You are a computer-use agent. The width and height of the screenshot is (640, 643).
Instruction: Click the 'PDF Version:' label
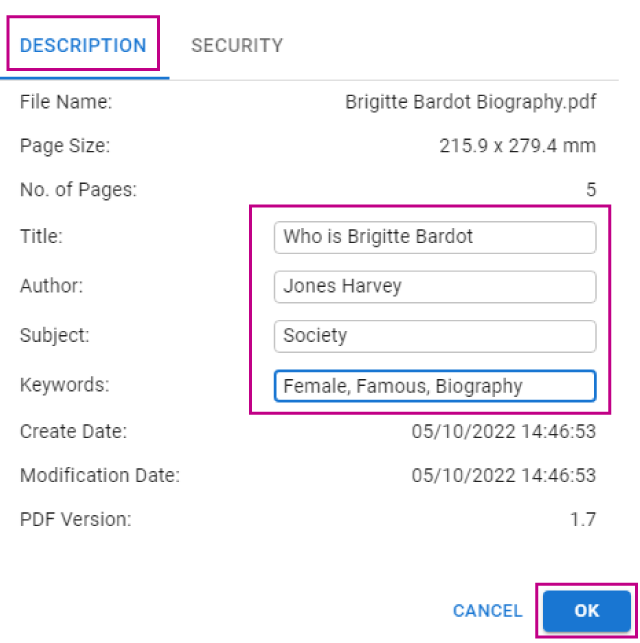[x=76, y=519]
